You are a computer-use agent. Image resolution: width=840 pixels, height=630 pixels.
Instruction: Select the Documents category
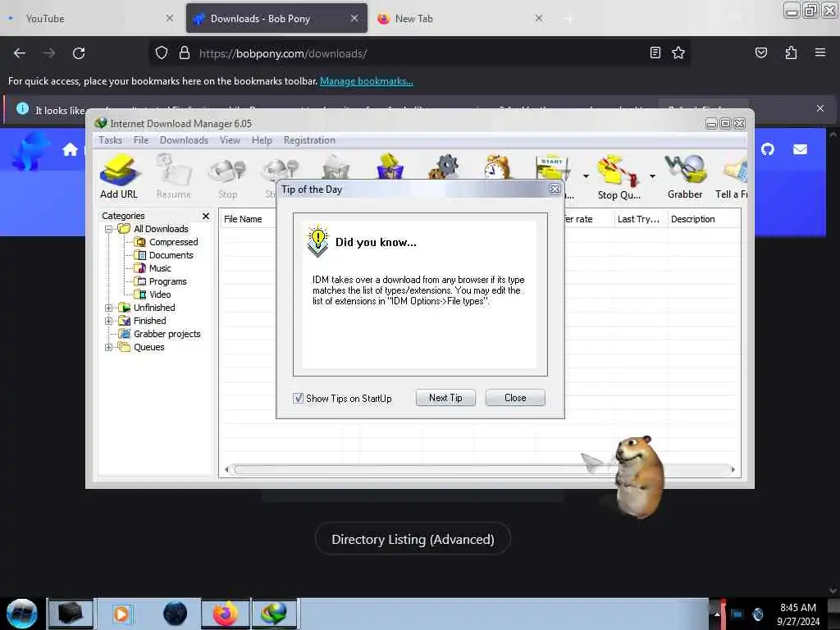(x=171, y=255)
